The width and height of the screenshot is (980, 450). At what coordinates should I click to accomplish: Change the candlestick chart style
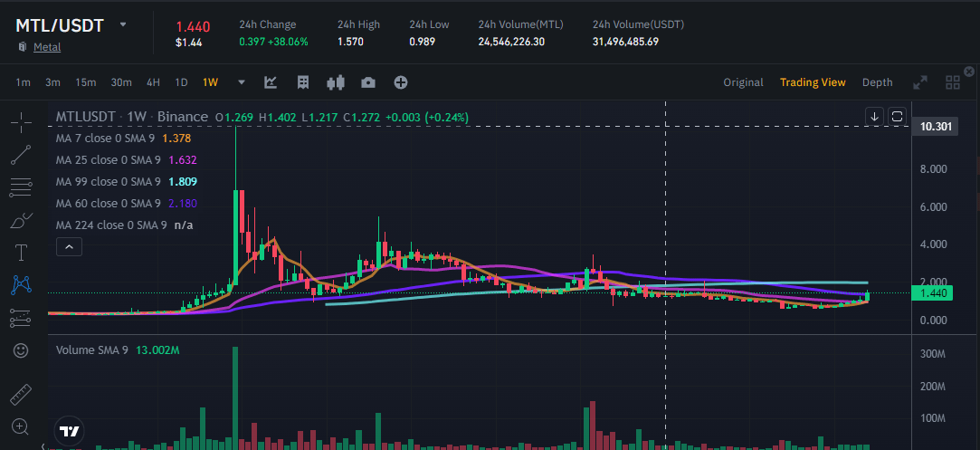pos(336,82)
